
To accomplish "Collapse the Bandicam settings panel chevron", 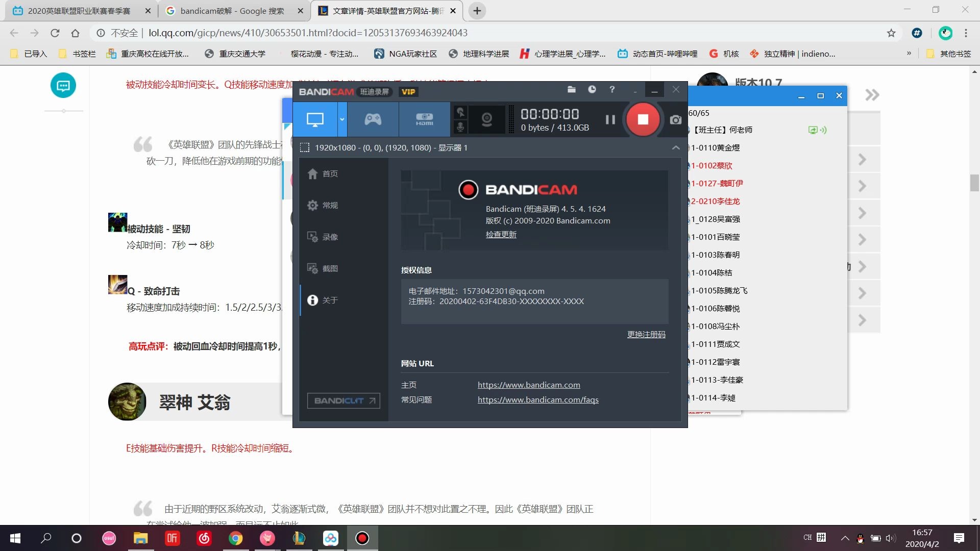I will pos(676,147).
